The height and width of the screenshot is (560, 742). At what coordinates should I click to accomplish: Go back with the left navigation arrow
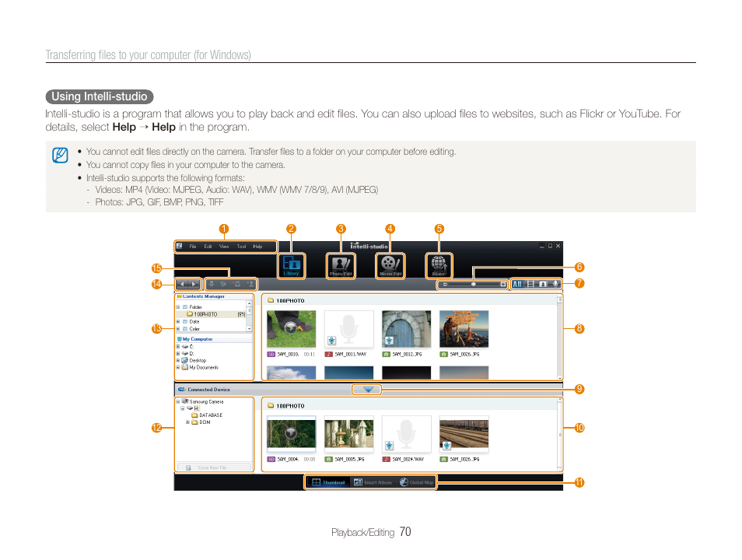[x=182, y=284]
